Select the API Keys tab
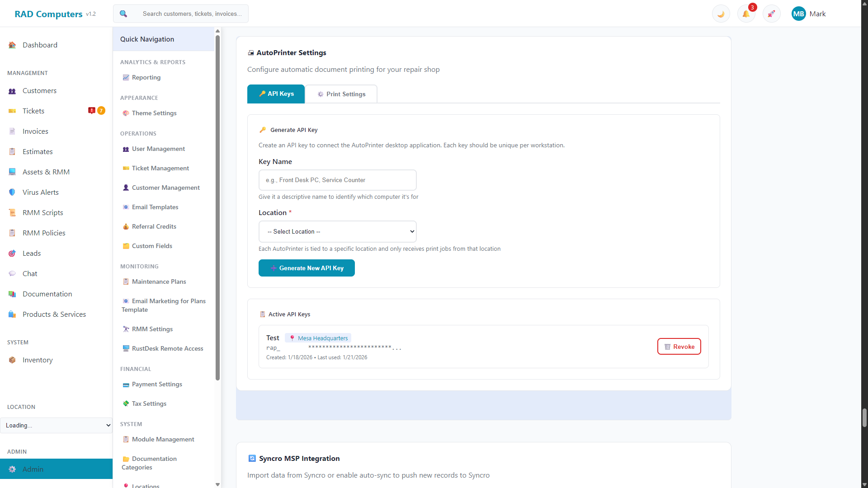 tap(276, 94)
